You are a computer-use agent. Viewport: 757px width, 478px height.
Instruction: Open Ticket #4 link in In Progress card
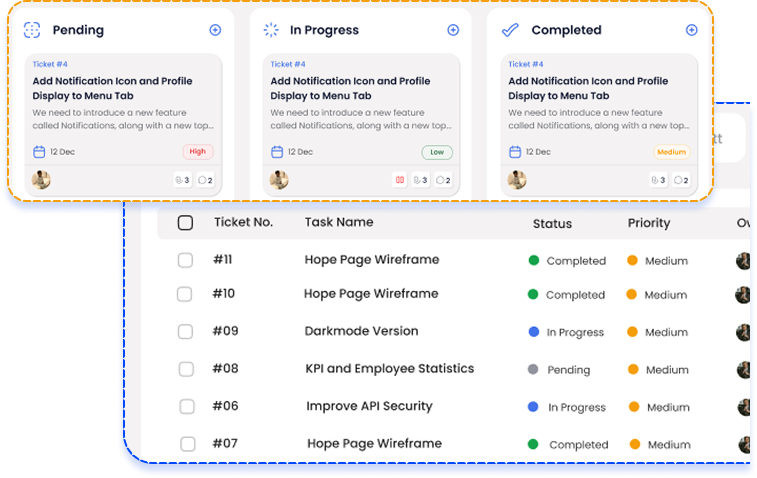click(288, 64)
